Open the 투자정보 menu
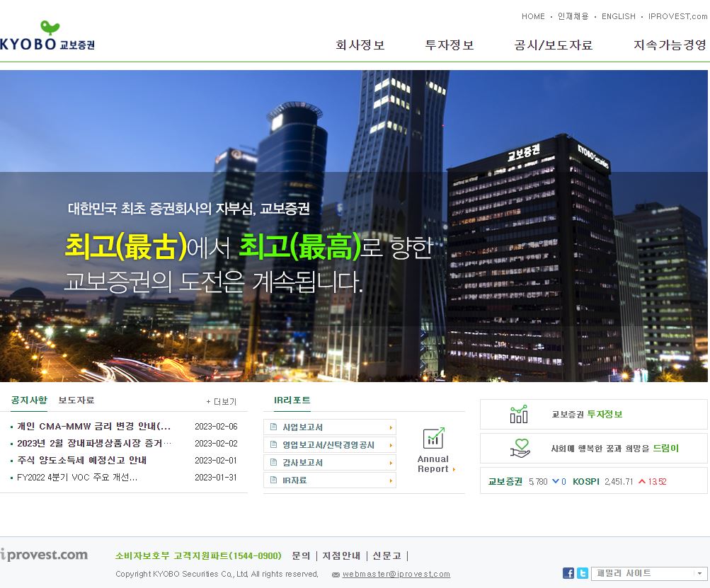The width and height of the screenshot is (710, 588). click(x=450, y=45)
